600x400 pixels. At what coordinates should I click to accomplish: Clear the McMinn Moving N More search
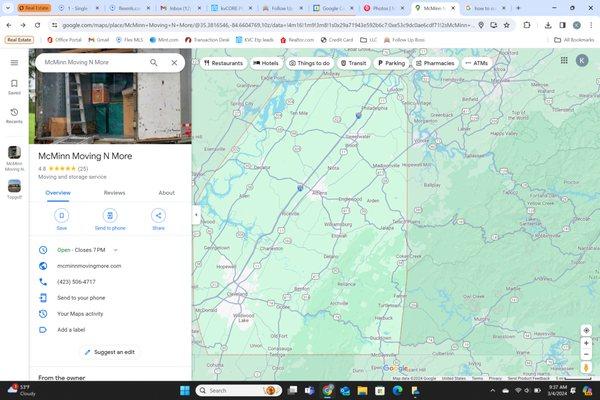174,62
